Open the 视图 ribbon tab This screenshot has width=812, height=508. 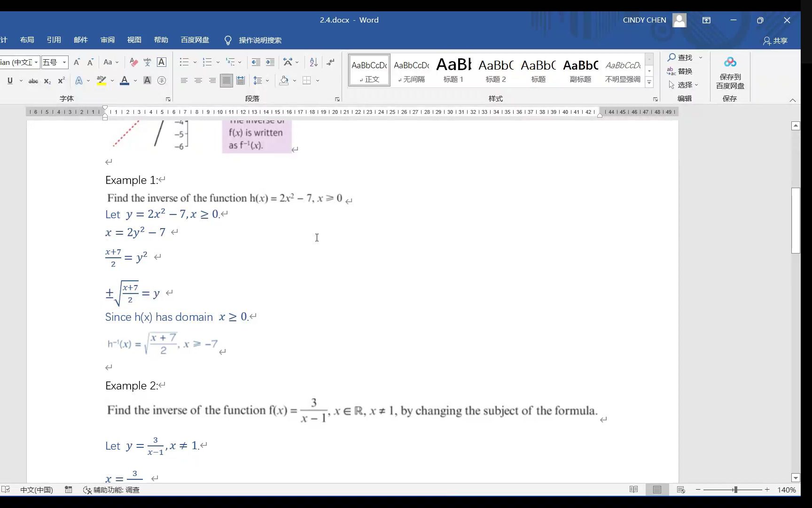(x=134, y=40)
